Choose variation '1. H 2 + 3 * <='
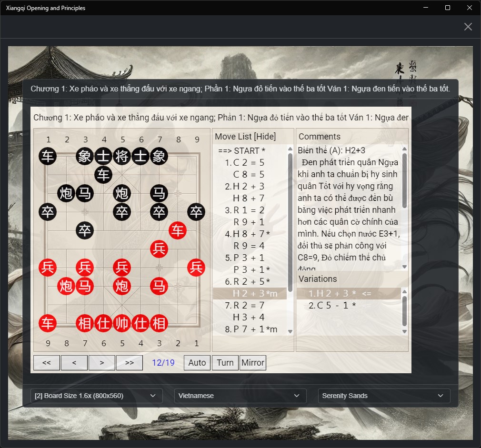Viewport: 481px width, 448px height. [x=349, y=293]
